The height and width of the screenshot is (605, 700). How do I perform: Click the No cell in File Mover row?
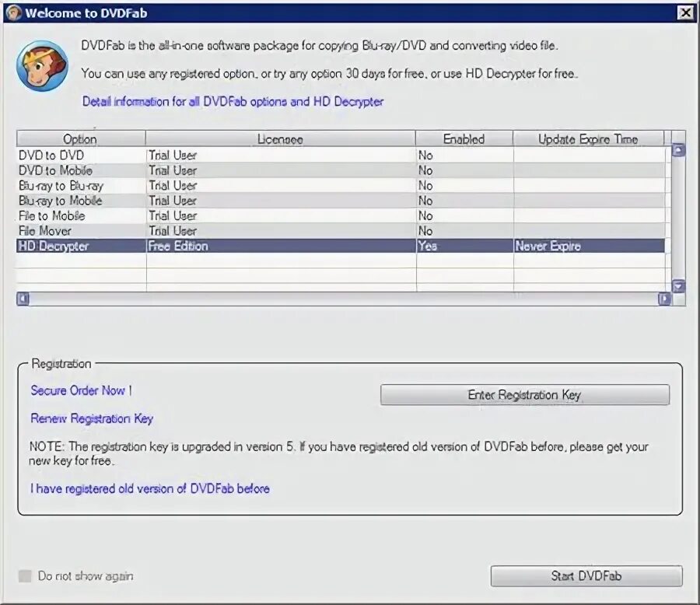click(x=465, y=231)
